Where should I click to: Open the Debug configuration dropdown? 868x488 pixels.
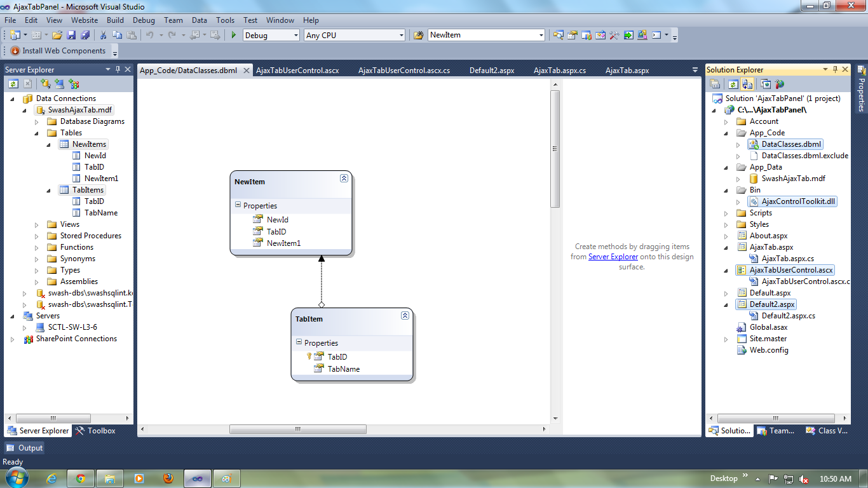pyautogui.click(x=295, y=36)
